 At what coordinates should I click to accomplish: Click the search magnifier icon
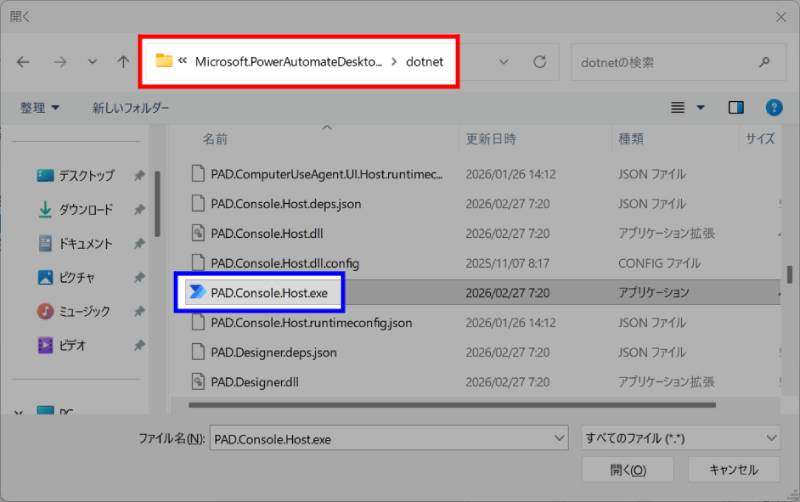[765, 62]
